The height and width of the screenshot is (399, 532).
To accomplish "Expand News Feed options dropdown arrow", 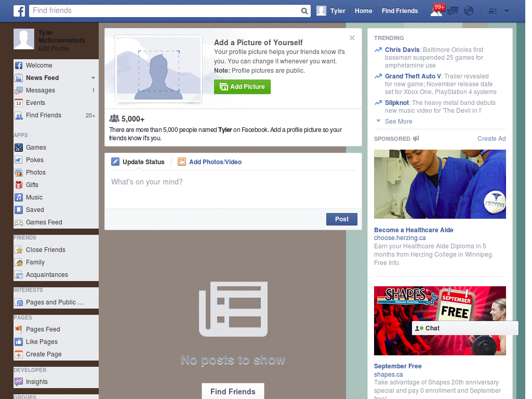I will tap(93, 78).
